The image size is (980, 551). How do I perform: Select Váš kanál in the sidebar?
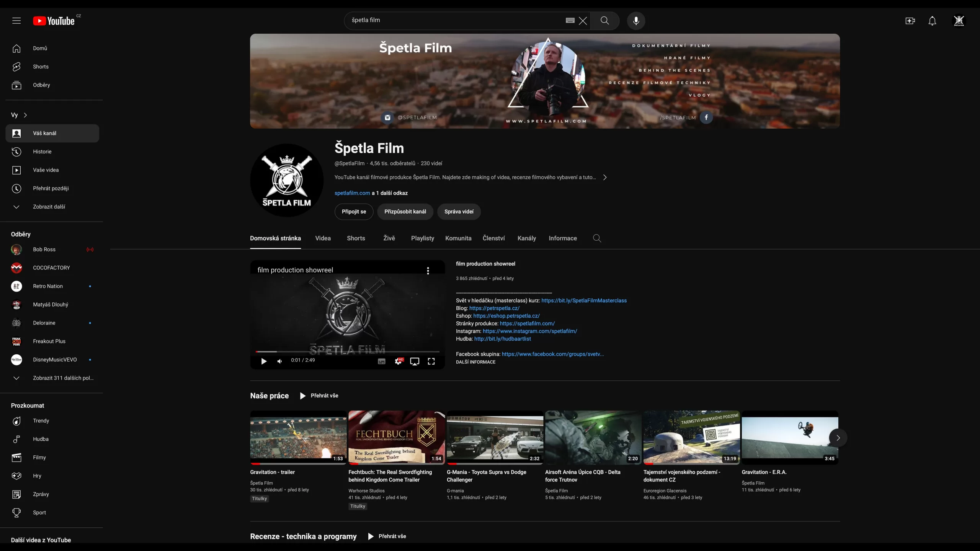click(x=52, y=133)
